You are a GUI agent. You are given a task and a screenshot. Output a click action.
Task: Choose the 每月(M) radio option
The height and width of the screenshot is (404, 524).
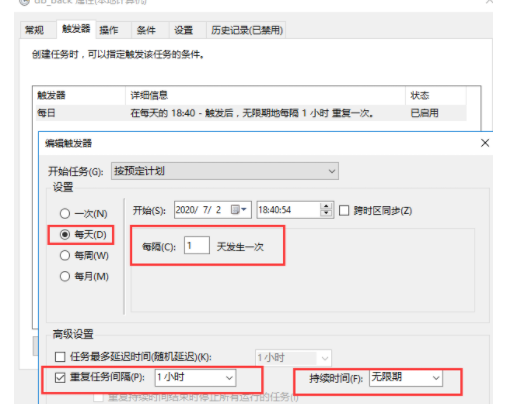coord(65,276)
